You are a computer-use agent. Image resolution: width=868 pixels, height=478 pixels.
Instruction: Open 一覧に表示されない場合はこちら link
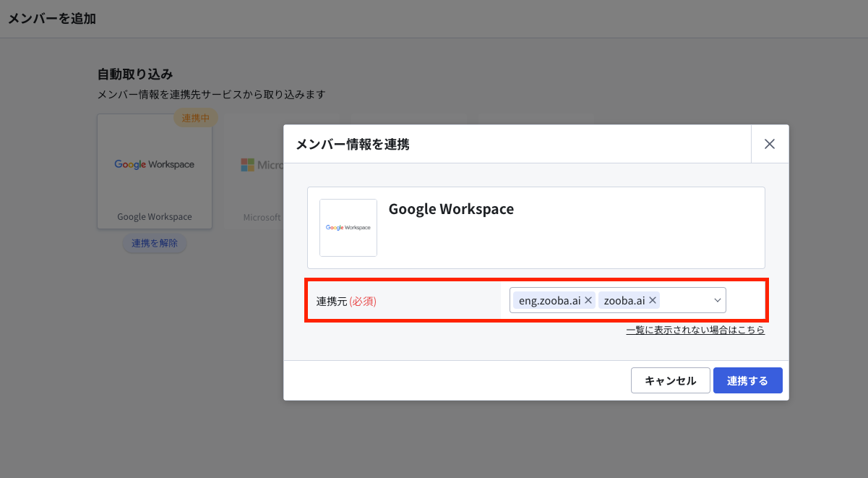tap(695, 330)
